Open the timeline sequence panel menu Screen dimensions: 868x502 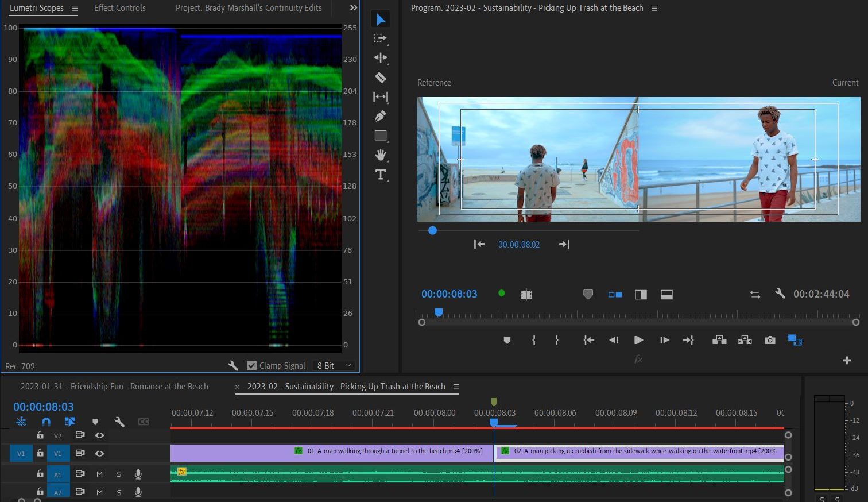(456, 387)
